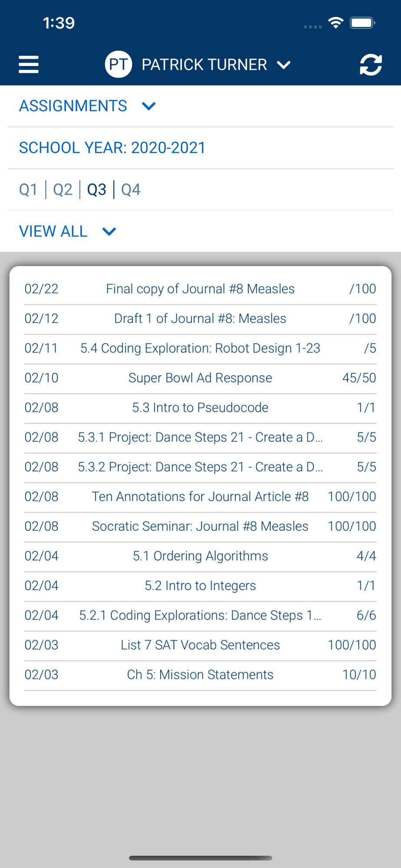Open List 7 SAT Vocab Sentences

click(200, 645)
